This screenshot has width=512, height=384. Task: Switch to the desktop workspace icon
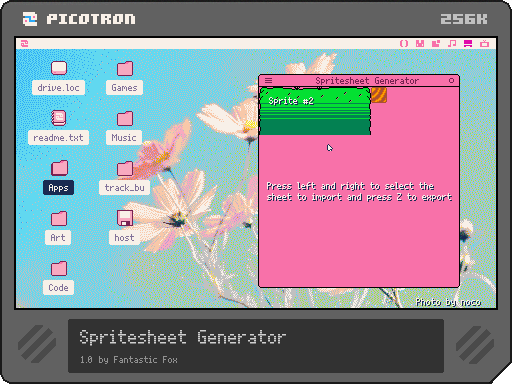(468, 44)
